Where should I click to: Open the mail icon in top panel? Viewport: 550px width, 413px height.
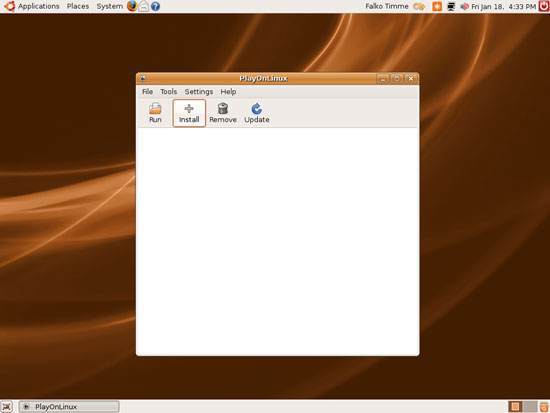point(143,6)
